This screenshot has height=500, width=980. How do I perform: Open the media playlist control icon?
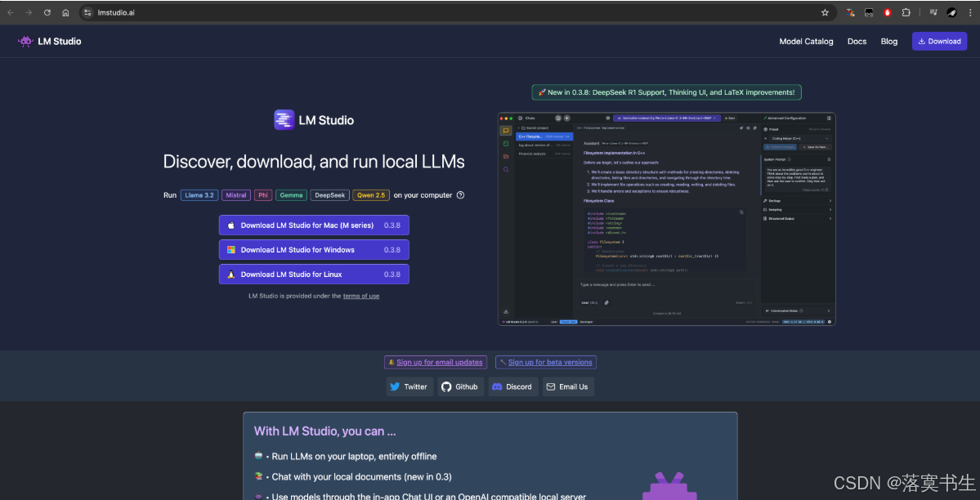pyautogui.click(x=933, y=12)
